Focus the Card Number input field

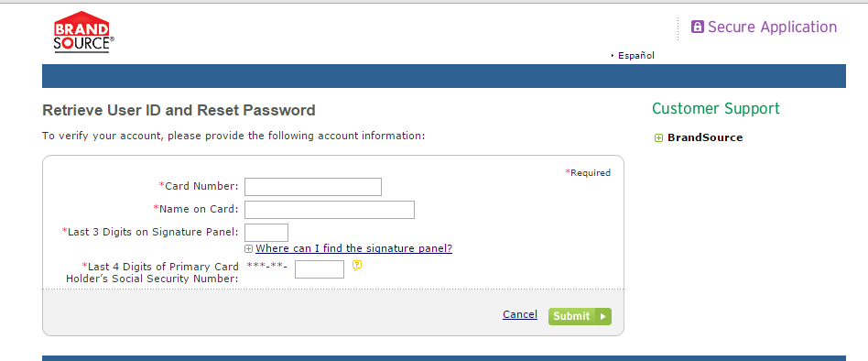pos(313,187)
